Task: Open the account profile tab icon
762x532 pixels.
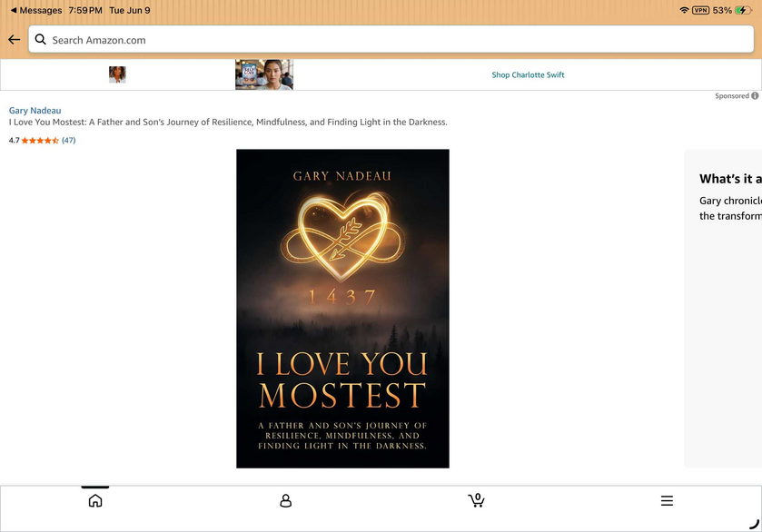Action: pos(286,500)
